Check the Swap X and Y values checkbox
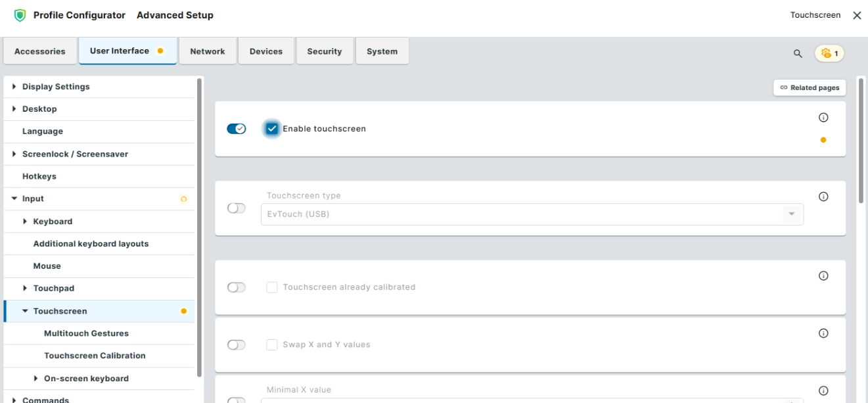Viewport: 868px width, 403px height. click(272, 344)
